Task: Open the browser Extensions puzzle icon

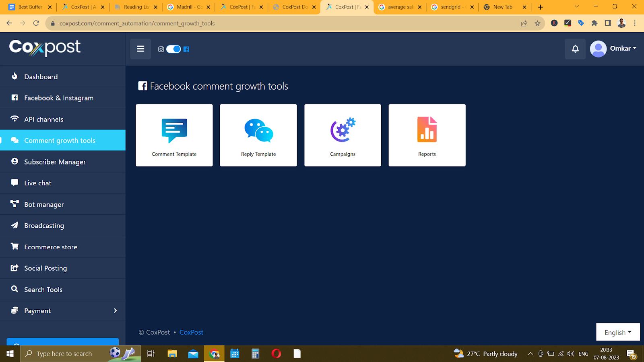Action: coord(594,23)
